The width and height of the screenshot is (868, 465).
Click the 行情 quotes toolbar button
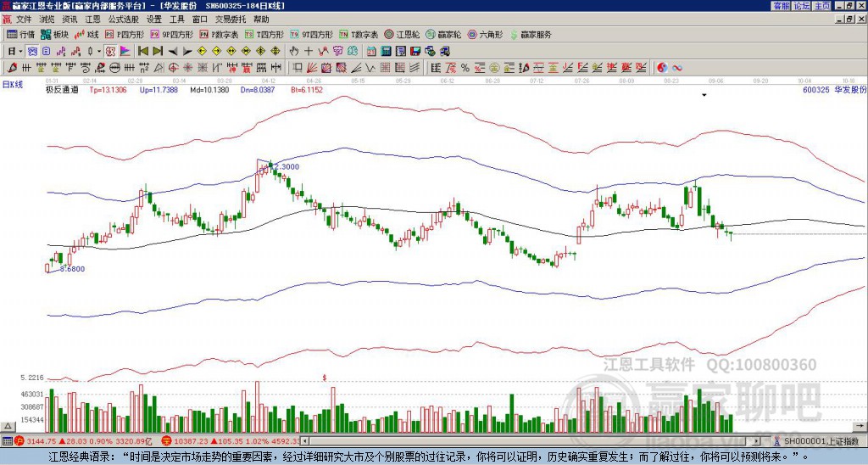20,34
